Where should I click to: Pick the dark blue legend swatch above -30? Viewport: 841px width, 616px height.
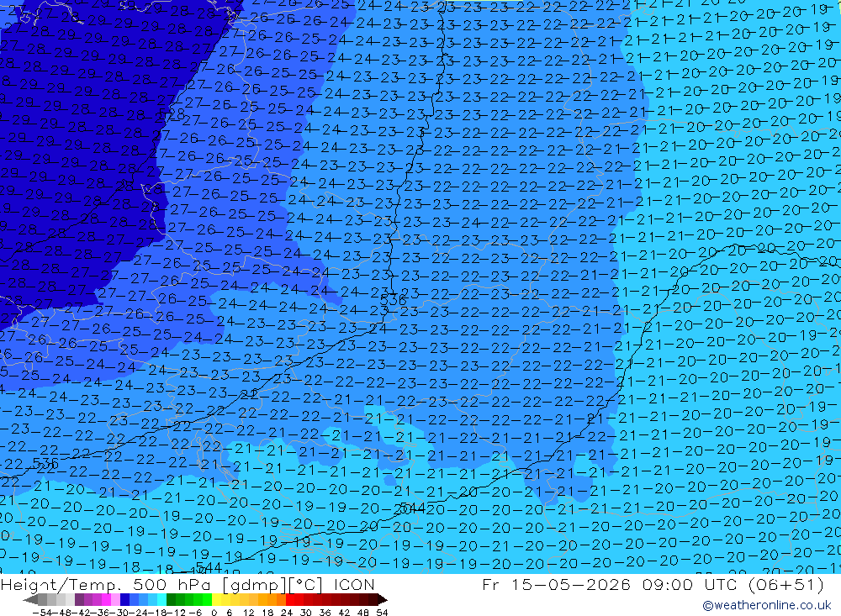[124, 600]
